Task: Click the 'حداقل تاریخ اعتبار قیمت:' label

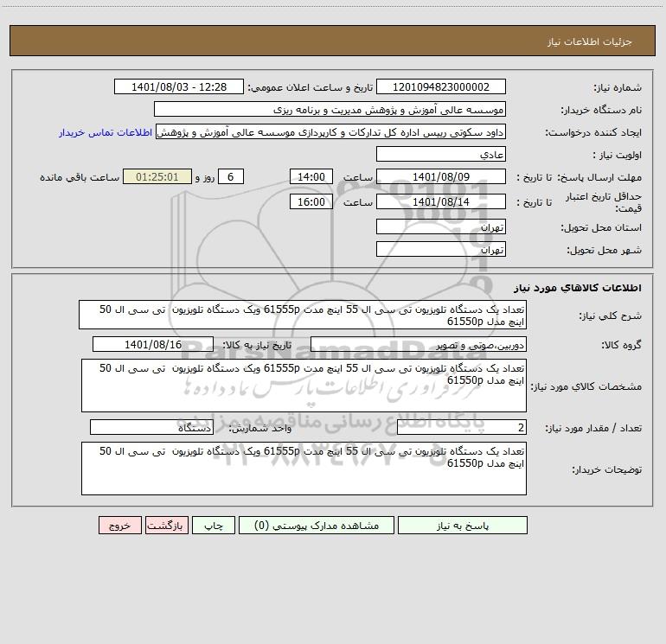Action: pos(603,202)
